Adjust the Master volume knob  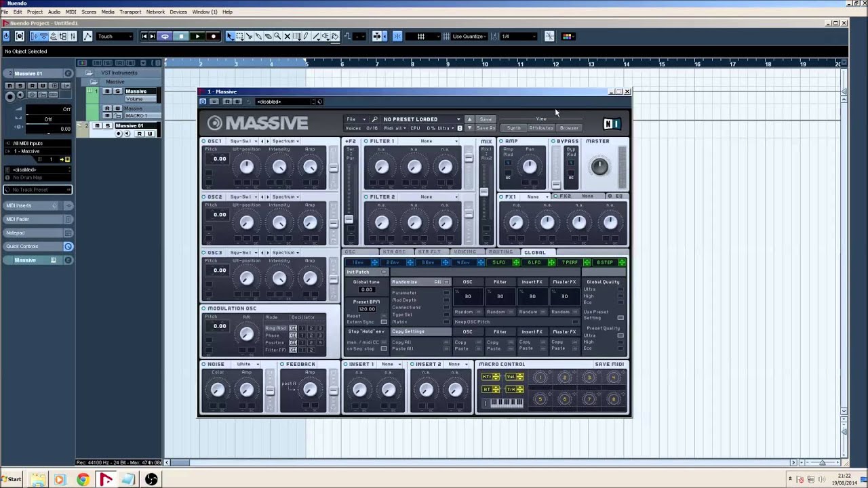599,166
